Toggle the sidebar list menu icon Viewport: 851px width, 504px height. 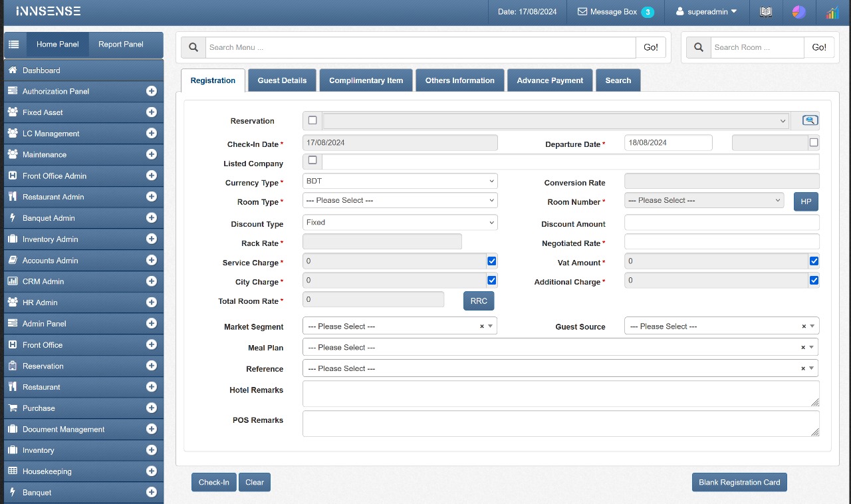coord(14,45)
